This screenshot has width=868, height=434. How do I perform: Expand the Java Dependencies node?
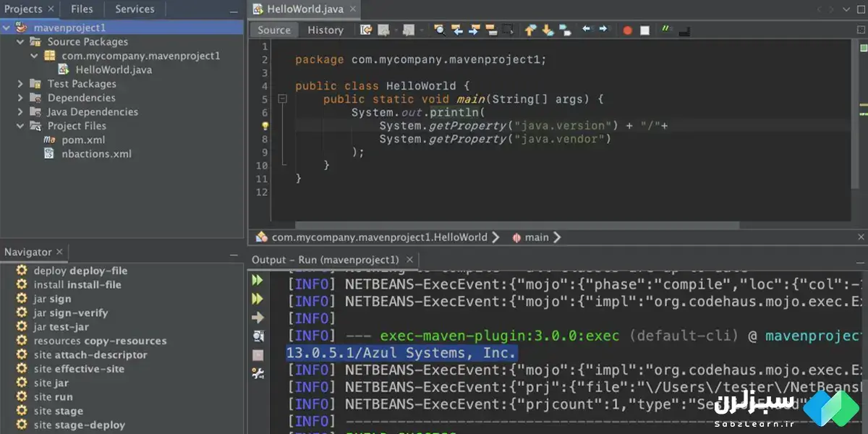coord(21,112)
